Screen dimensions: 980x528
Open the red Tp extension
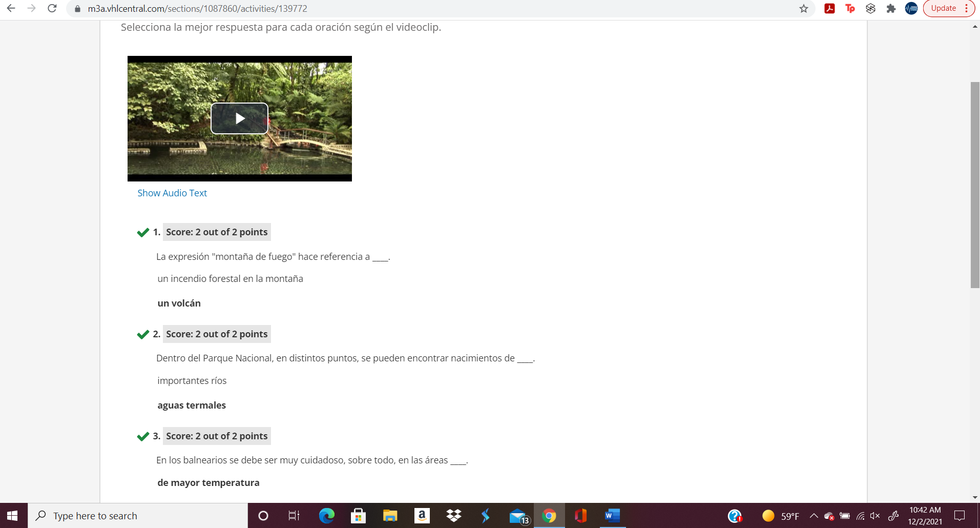(850, 8)
